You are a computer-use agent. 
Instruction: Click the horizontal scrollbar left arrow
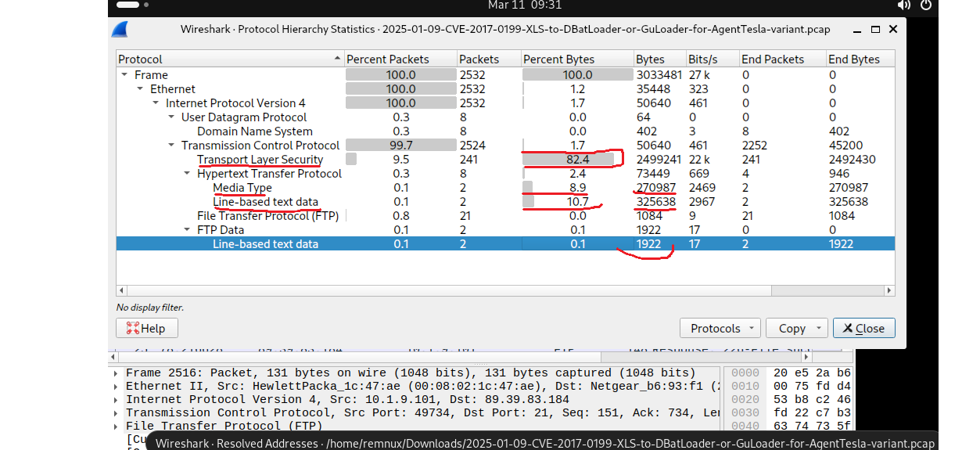pyautogui.click(x=121, y=290)
